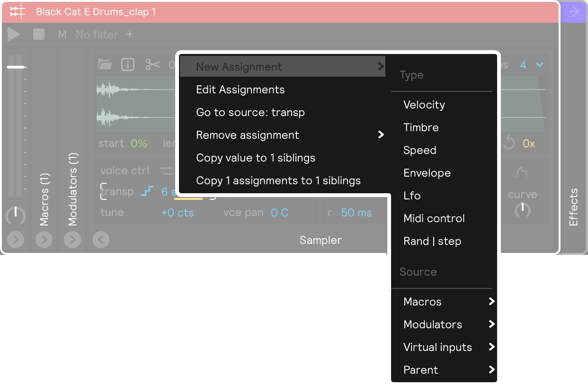Add a filter with the plus icon
Viewport: 588px width, 386px height.
pyautogui.click(x=130, y=35)
